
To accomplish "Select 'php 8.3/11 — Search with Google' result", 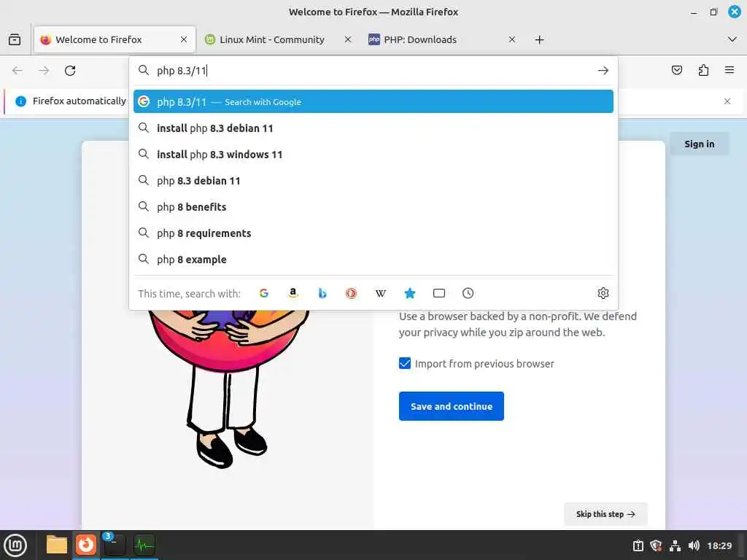I will 373,101.
